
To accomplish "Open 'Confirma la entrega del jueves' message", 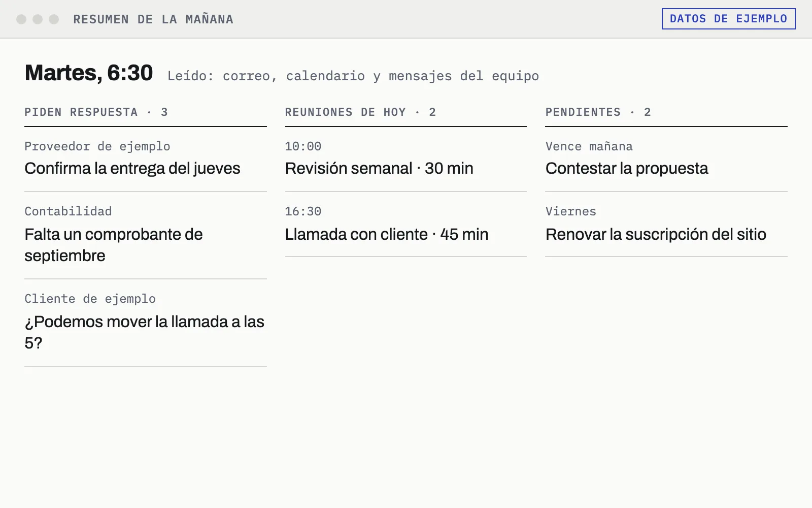I will [x=132, y=168].
